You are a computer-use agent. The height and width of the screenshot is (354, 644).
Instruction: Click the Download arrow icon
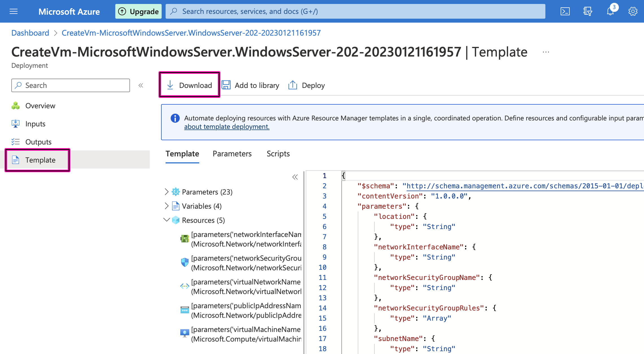click(170, 85)
